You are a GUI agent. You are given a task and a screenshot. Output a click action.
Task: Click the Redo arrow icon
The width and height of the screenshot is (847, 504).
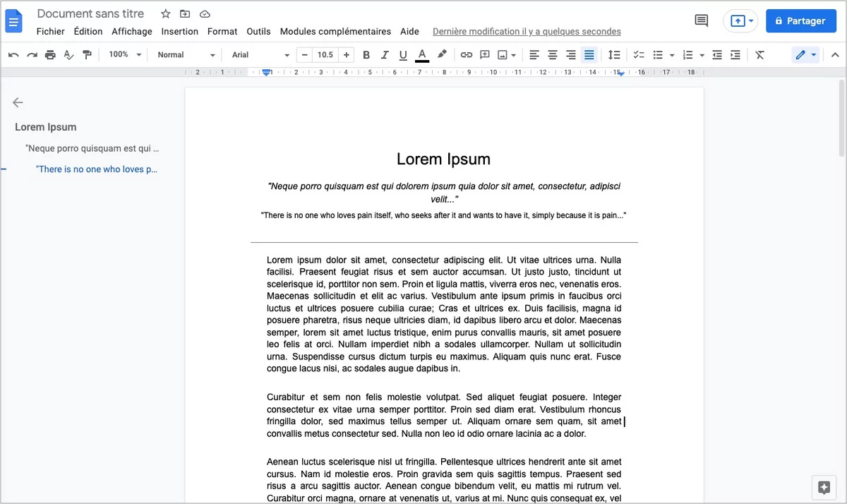pyautogui.click(x=32, y=54)
